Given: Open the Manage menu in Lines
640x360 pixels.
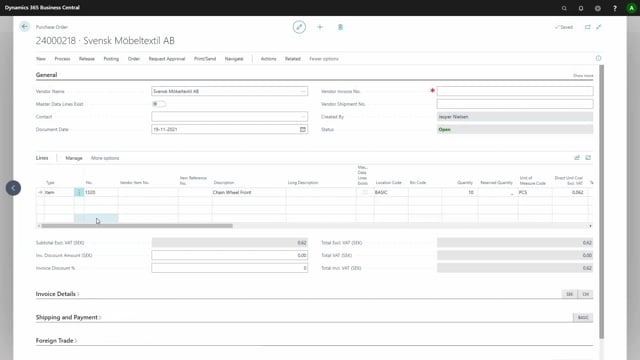Looking at the screenshot, I should coord(74,158).
